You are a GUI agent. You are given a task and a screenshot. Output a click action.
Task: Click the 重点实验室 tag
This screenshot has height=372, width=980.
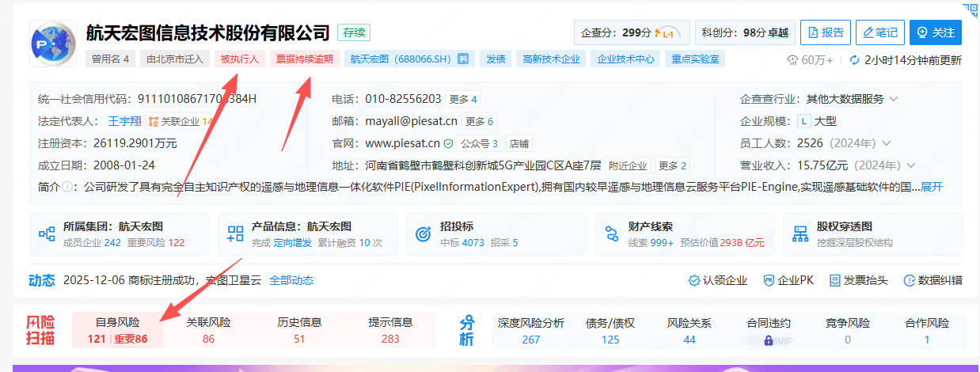[x=694, y=59]
